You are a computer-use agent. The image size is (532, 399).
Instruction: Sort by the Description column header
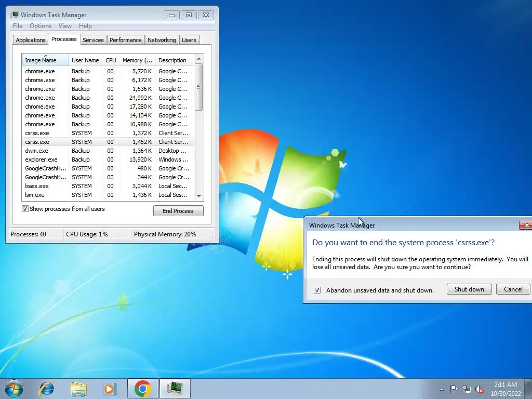(x=175, y=60)
